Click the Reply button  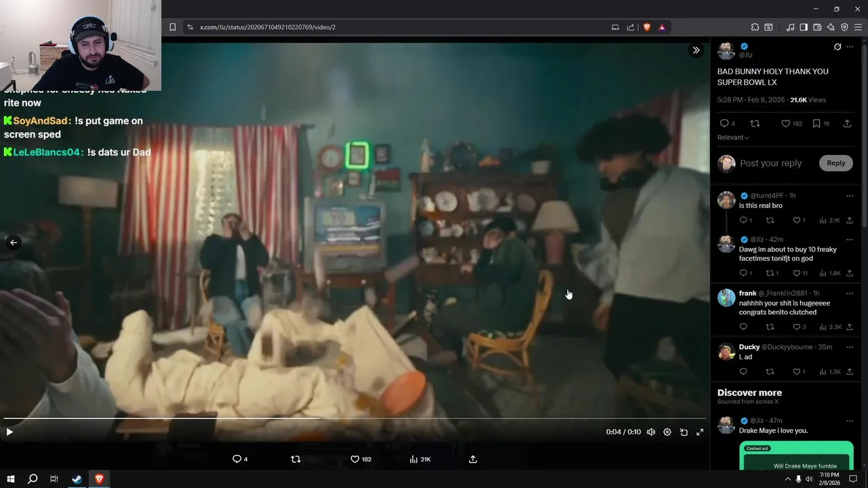pyautogui.click(x=835, y=163)
